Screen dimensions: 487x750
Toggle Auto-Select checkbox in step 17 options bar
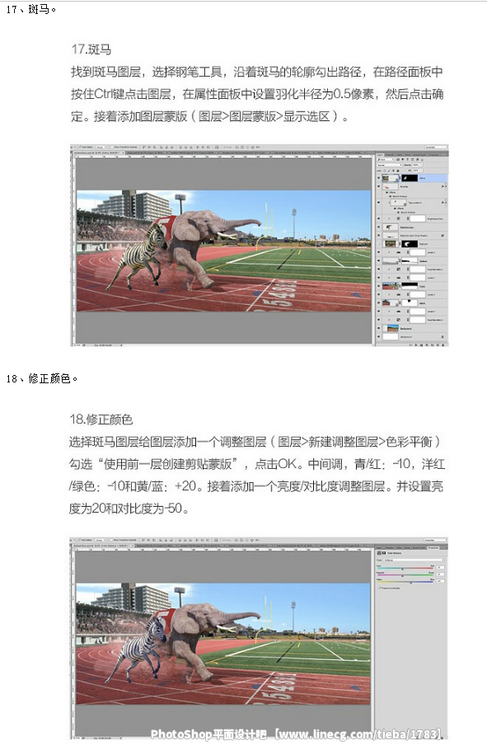click(x=80, y=147)
